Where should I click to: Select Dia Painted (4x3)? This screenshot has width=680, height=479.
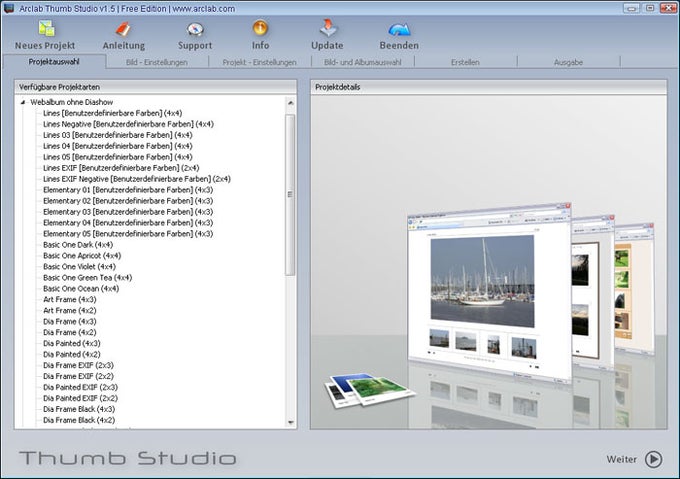tap(72, 343)
